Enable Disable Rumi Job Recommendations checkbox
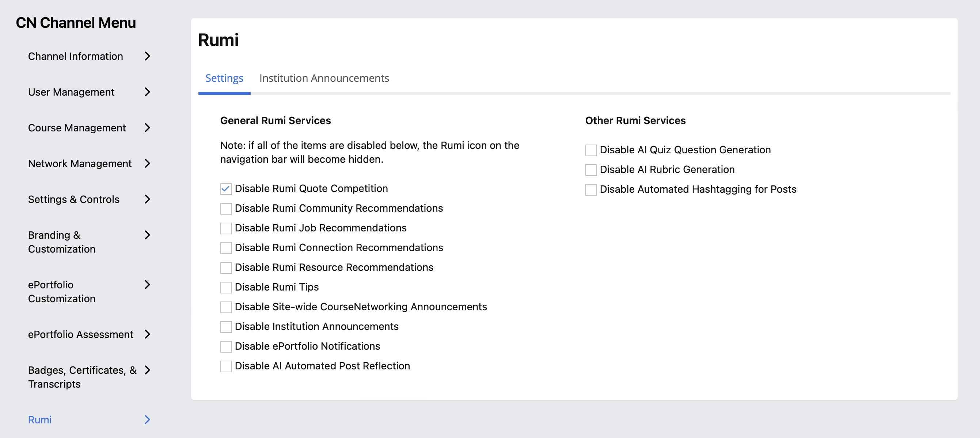This screenshot has width=980, height=438. tap(226, 228)
